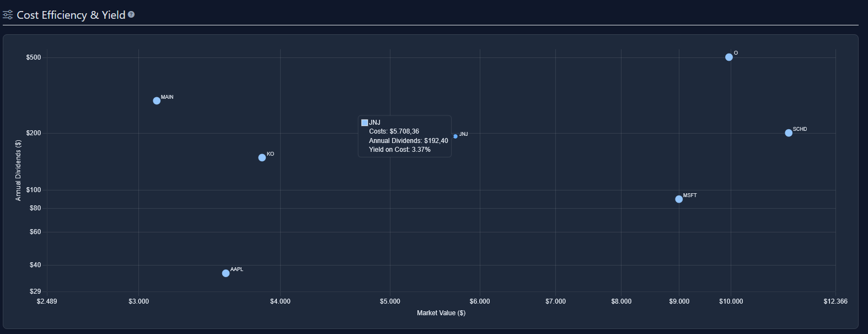Viewport: 868px width, 334px height.
Task: Select the KO data point
Action: [x=262, y=157]
